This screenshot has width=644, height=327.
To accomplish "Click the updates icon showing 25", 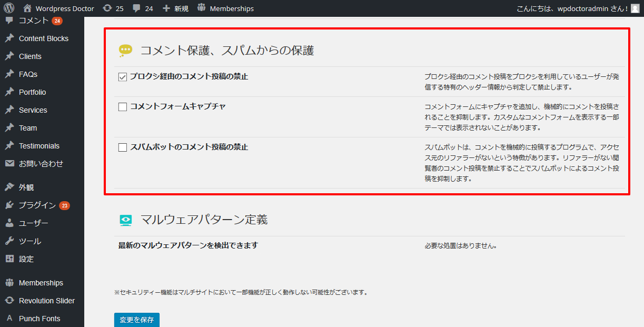I will (107, 8).
